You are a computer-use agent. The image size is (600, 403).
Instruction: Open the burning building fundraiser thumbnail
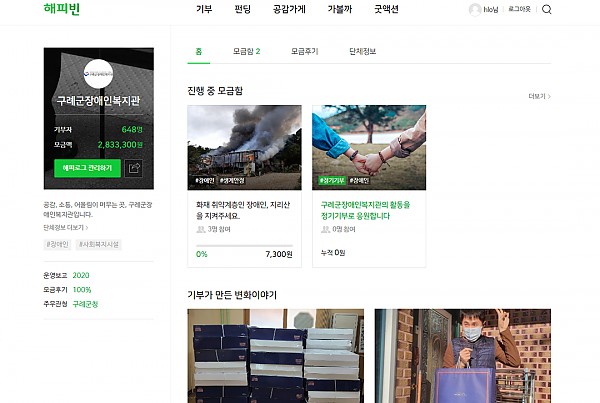[244, 147]
